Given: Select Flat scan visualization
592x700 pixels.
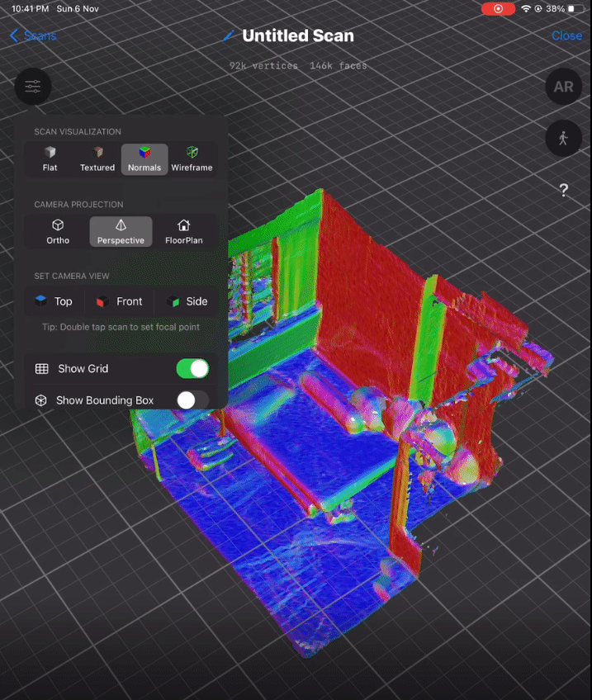Looking at the screenshot, I should pyautogui.click(x=50, y=159).
